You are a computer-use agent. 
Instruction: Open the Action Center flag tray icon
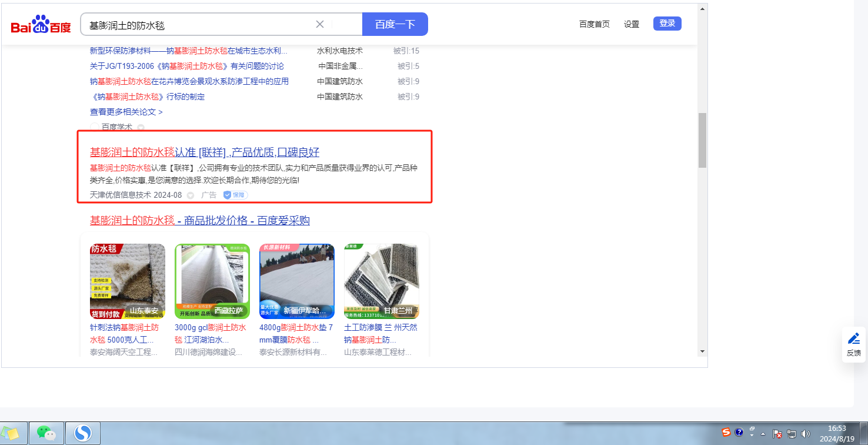click(777, 433)
